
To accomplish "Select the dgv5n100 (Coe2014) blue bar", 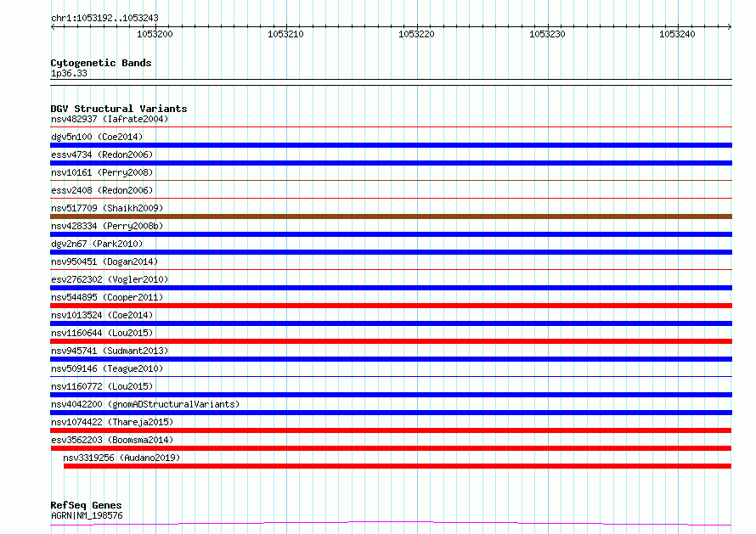I will coord(391,145).
